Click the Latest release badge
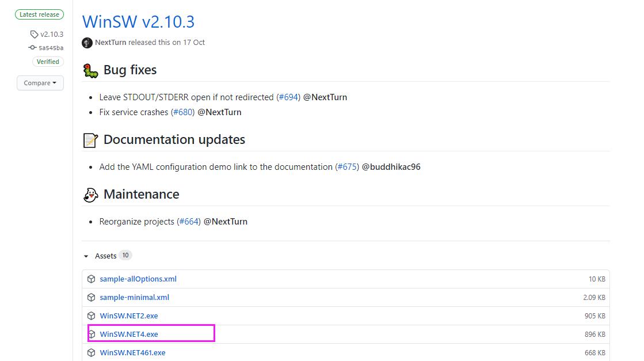Viewport: 644px width, 361px height. 40,14
